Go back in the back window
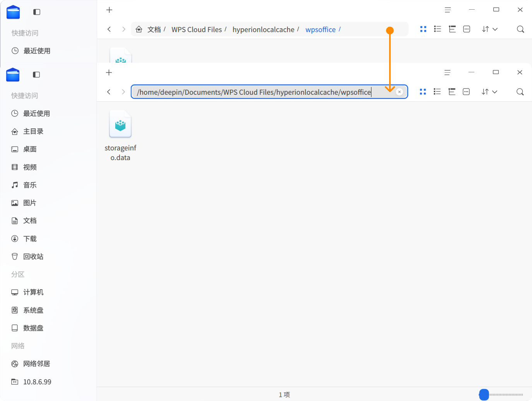The width and height of the screenshot is (532, 401). (x=109, y=29)
